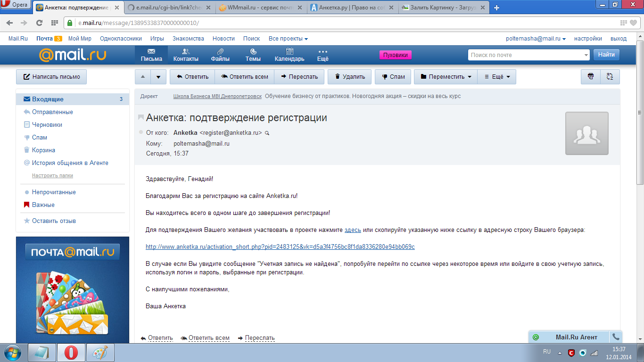Click the Найти search button

coord(606,55)
